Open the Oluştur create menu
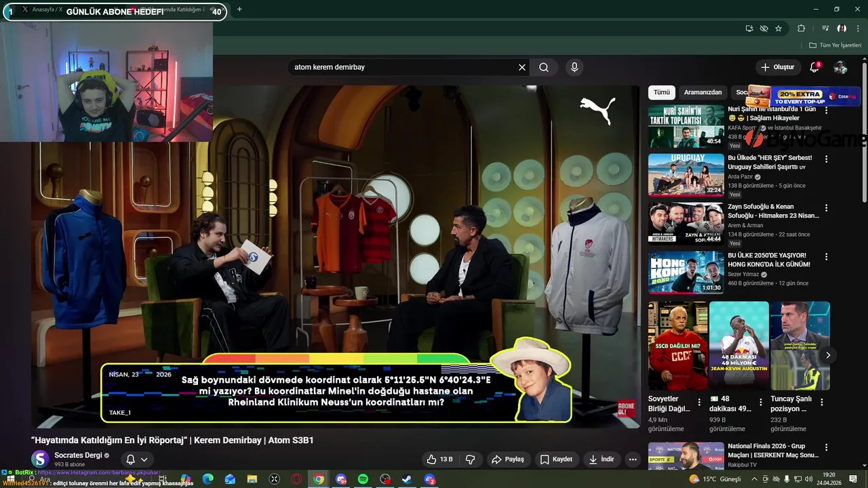 pos(777,67)
